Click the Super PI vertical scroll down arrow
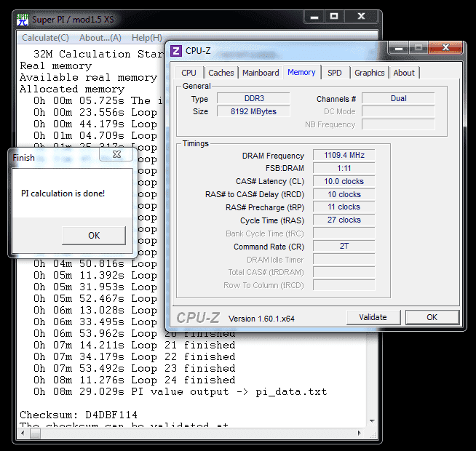Screen dimensions: 476x451 373,421
